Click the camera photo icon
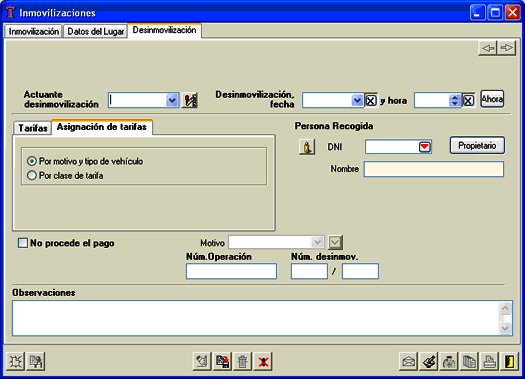The image size is (525, 379). (449, 361)
